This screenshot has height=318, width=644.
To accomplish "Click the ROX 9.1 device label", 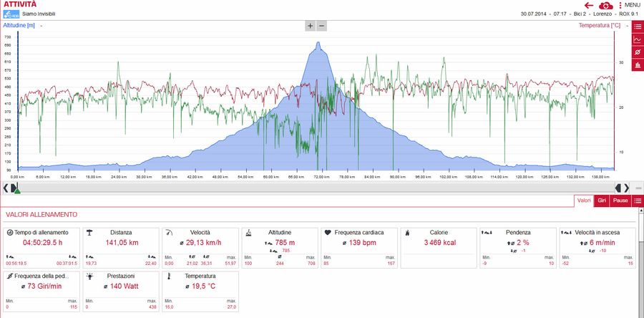I will pos(628,14).
